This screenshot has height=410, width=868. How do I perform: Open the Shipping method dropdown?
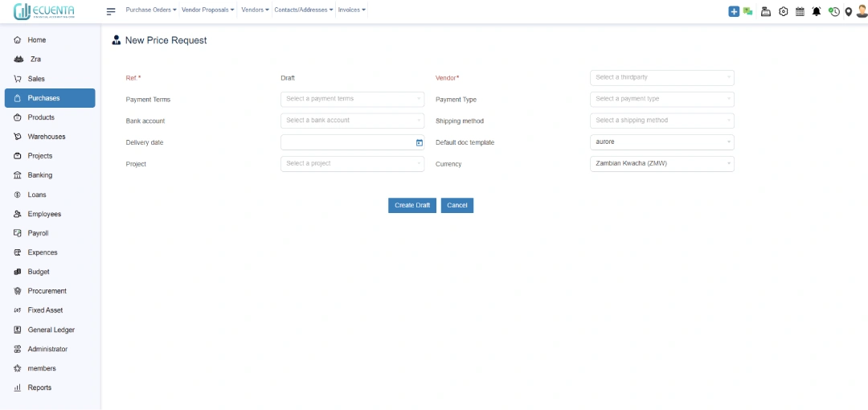point(662,121)
